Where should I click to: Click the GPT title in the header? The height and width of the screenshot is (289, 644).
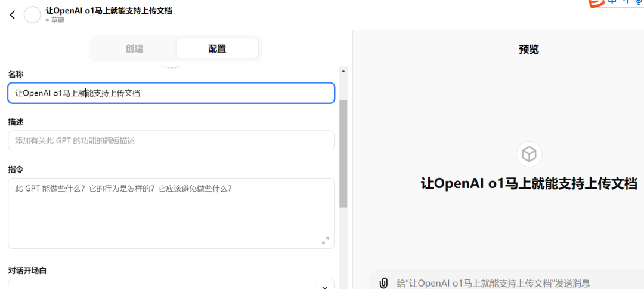tap(109, 11)
